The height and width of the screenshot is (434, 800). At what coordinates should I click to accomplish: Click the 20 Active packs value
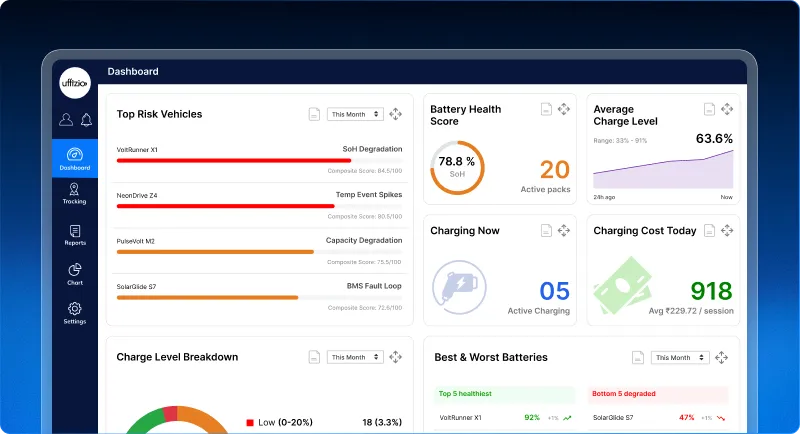555,169
